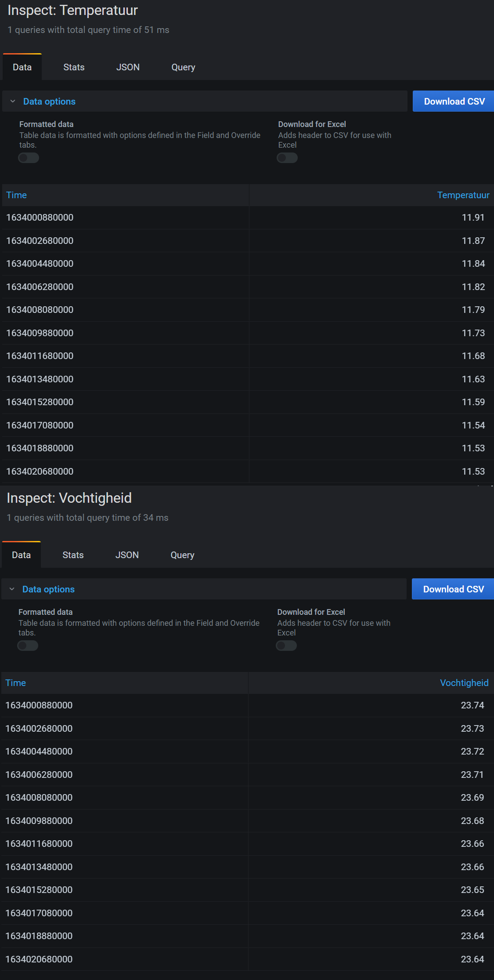Sort by Time column in Vochtigheid table
The width and height of the screenshot is (494, 980).
(15, 683)
